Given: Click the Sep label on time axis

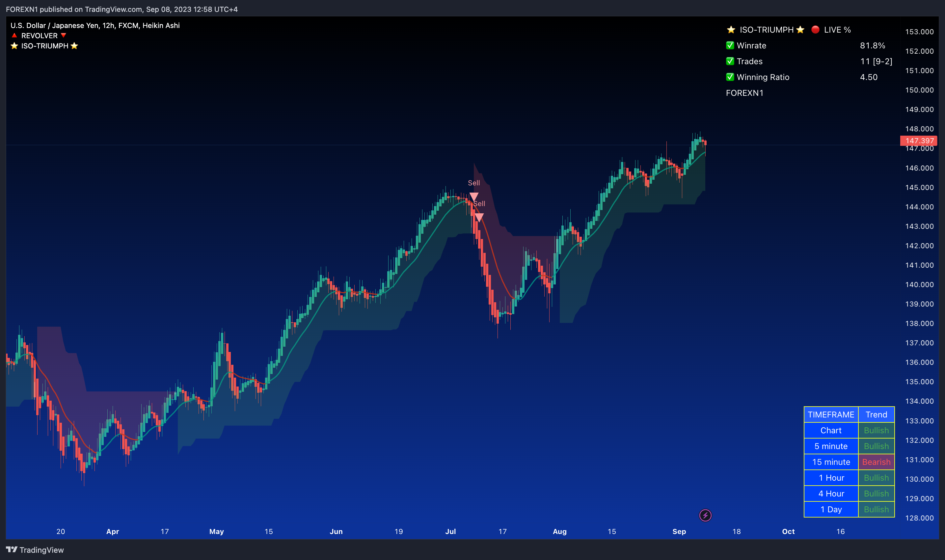Looking at the screenshot, I should pos(679,531).
